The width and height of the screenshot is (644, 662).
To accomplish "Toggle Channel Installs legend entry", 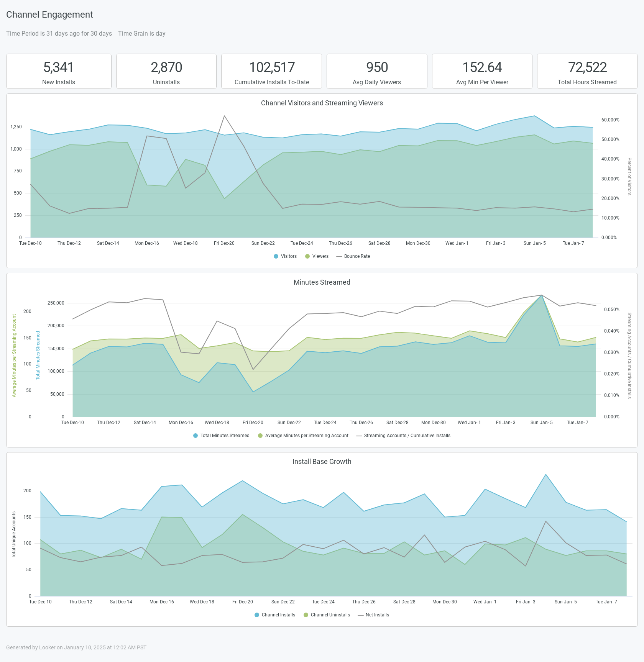I will point(275,615).
